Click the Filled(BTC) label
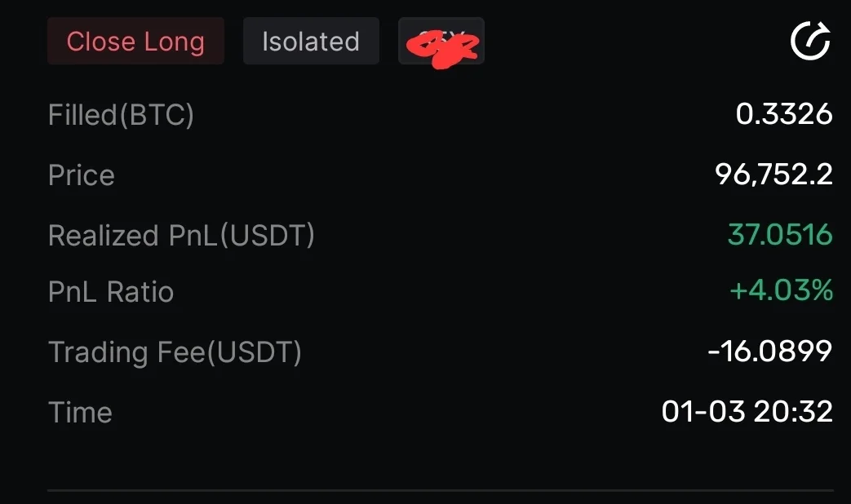This screenshot has width=851, height=504. click(x=121, y=115)
